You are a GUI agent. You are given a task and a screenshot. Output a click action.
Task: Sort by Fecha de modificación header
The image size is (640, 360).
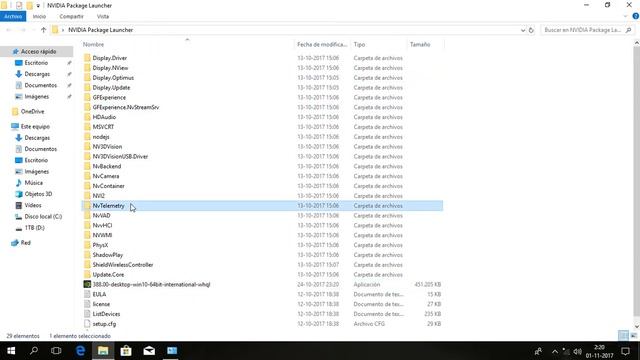322,44
